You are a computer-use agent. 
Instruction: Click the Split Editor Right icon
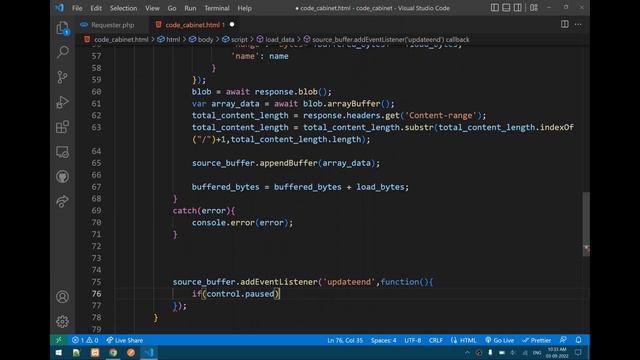(x=564, y=24)
